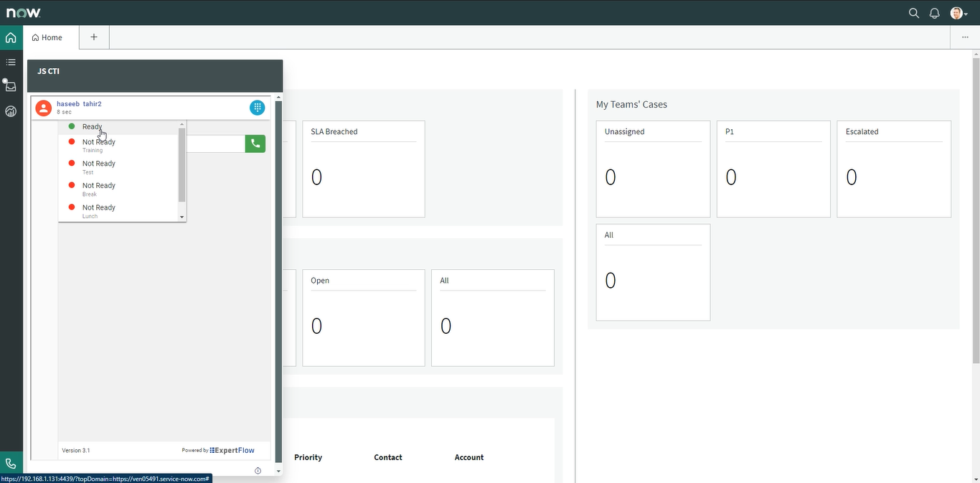Set state to Not Ready Training
Image resolution: width=980 pixels, height=483 pixels.
(98, 145)
